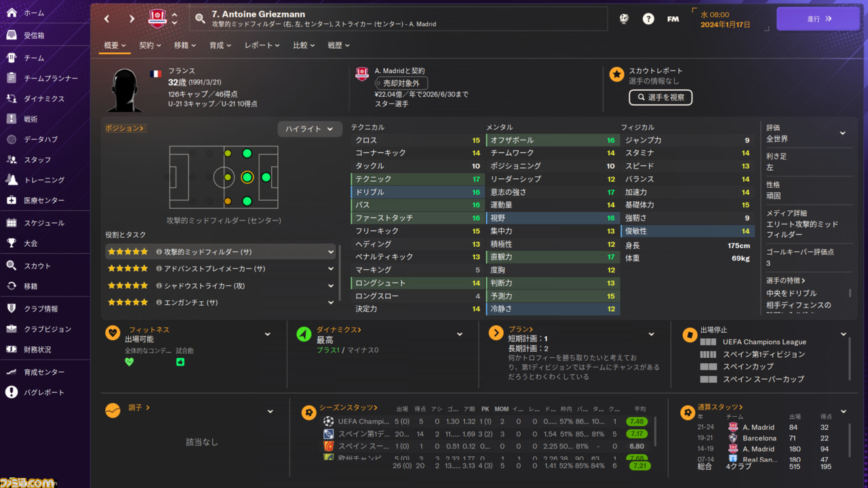Click the 売却対象外 transfer status button
The height and width of the screenshot is (488, 868).
click(x=401, y=83)
